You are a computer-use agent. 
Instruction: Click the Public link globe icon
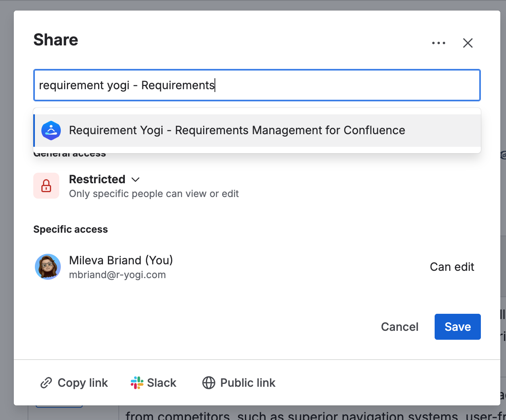pyautogui.click(x=208, y=382)
